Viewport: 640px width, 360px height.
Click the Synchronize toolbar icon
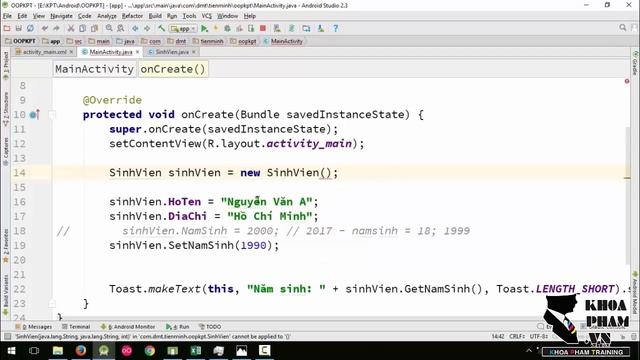pyautogui.click(x=30, y=28)
